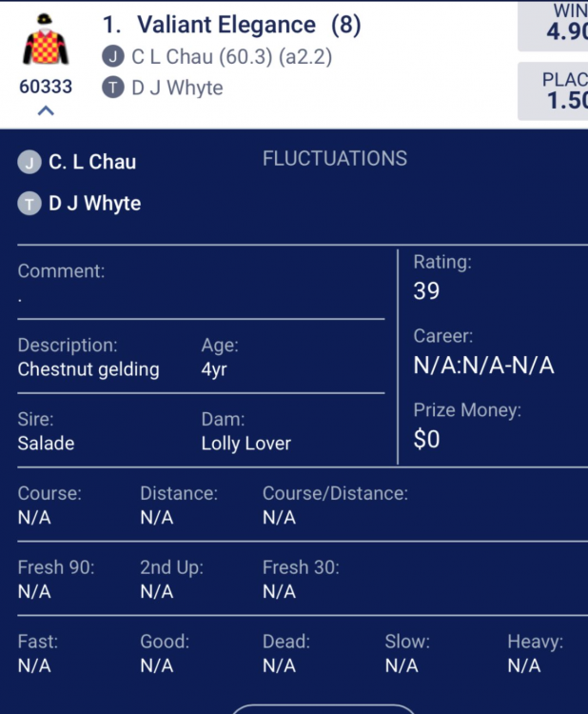Select the PLACE 1.50 odds button
This screenshot has width=588, height=714.
pyautogui.click(x=553, y=91)
